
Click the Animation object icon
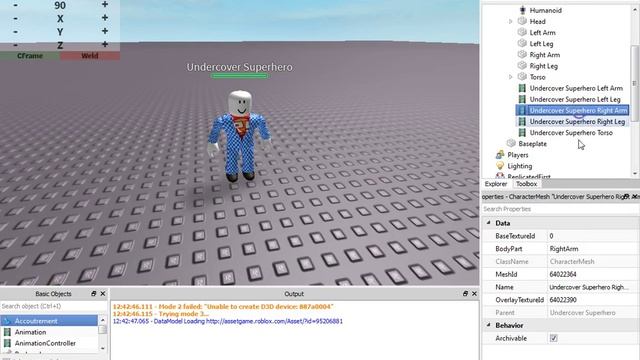pyautogui.click(x=7, y=332)
